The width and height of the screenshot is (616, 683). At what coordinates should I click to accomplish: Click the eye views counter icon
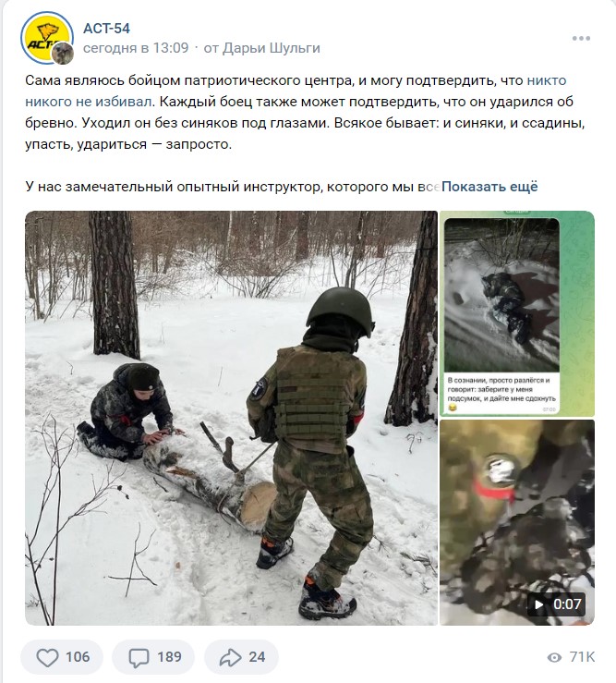pos(554,657)
